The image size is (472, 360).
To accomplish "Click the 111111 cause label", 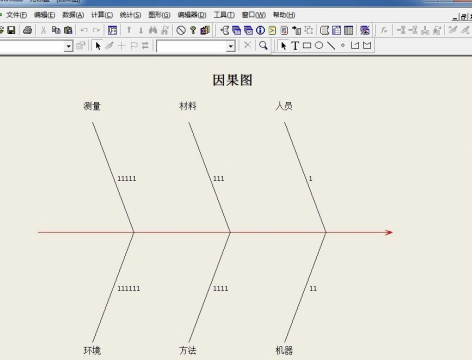I will point(129,289).
